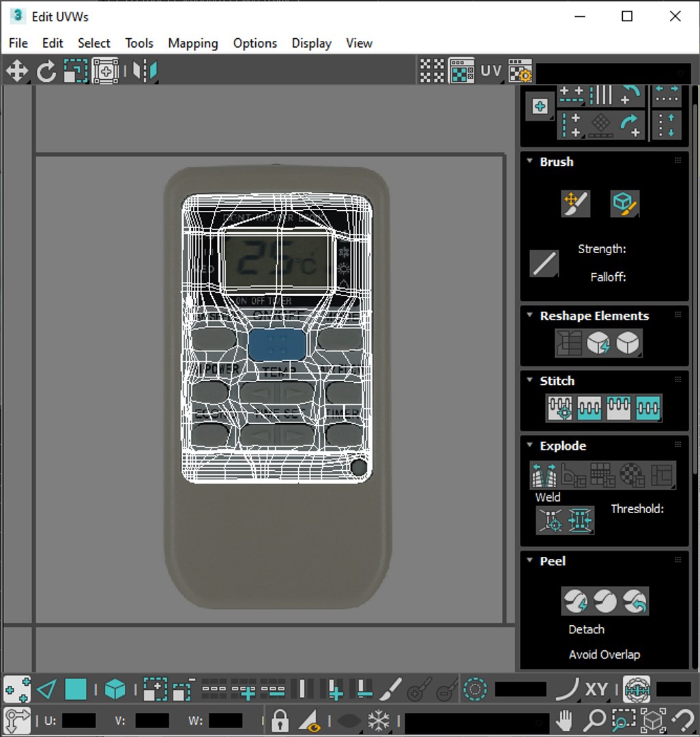The width and height of the screenshot is (700, 737).
Task: Open the texture map dropdown in top toolbar
Action: [x=613, y=73]
